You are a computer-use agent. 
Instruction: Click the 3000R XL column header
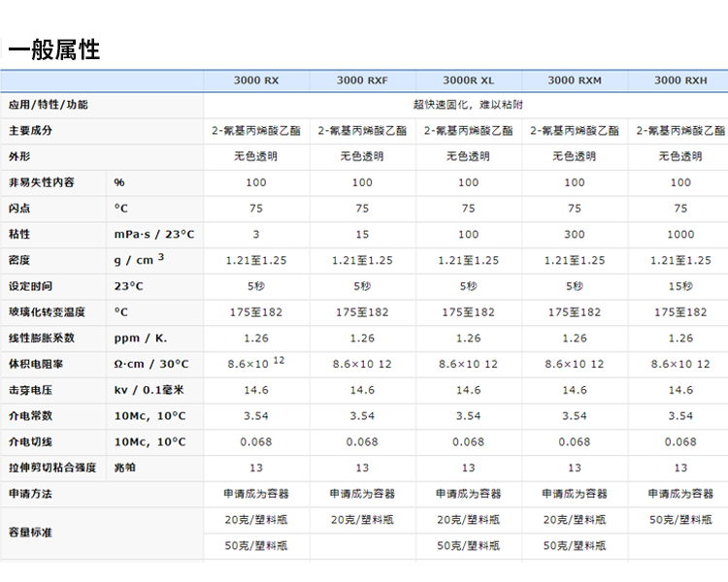point(468,81)
